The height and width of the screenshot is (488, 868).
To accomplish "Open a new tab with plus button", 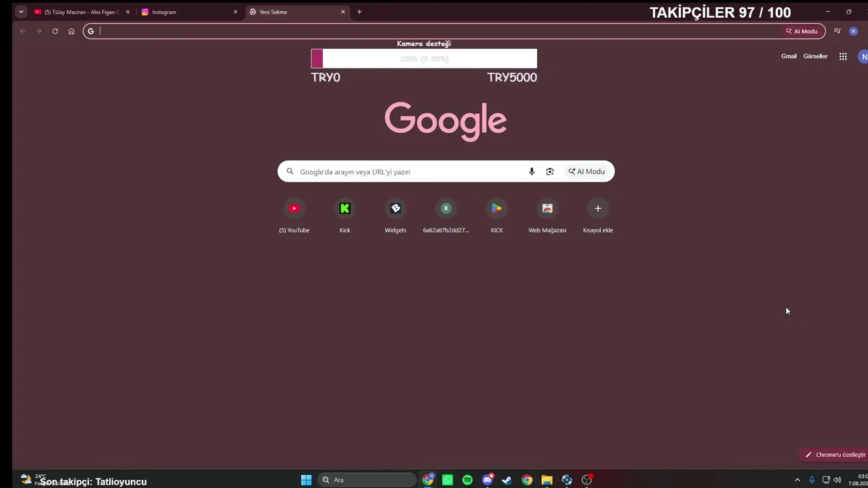I will (359, 12).
